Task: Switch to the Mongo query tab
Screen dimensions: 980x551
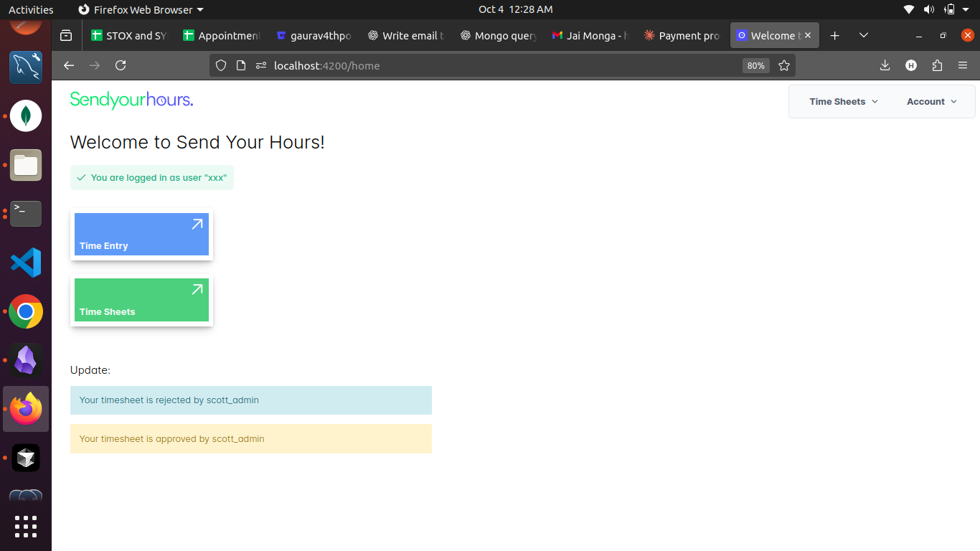Action: tap(498, 35)
